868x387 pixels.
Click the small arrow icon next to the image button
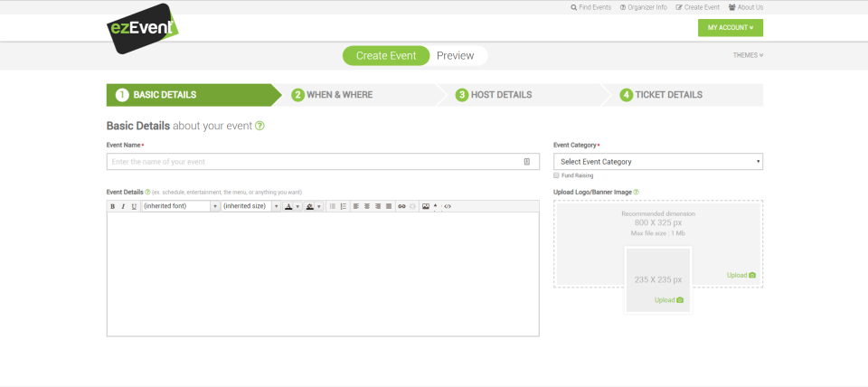(x=435, y=205)
